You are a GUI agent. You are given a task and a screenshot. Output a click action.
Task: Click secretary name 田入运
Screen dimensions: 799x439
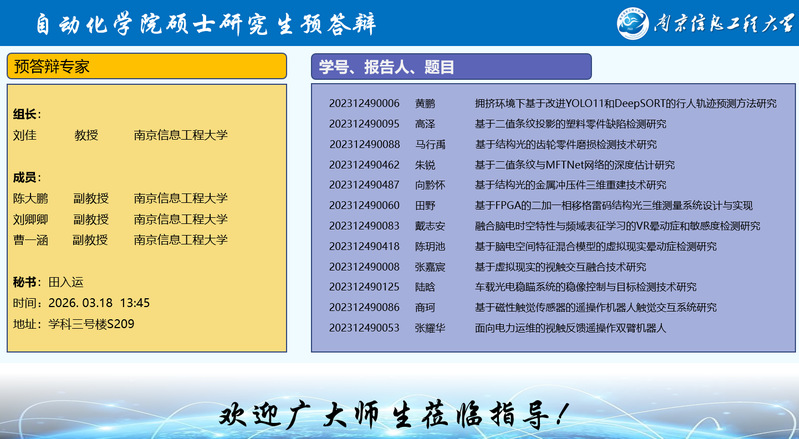pos(68,282)
